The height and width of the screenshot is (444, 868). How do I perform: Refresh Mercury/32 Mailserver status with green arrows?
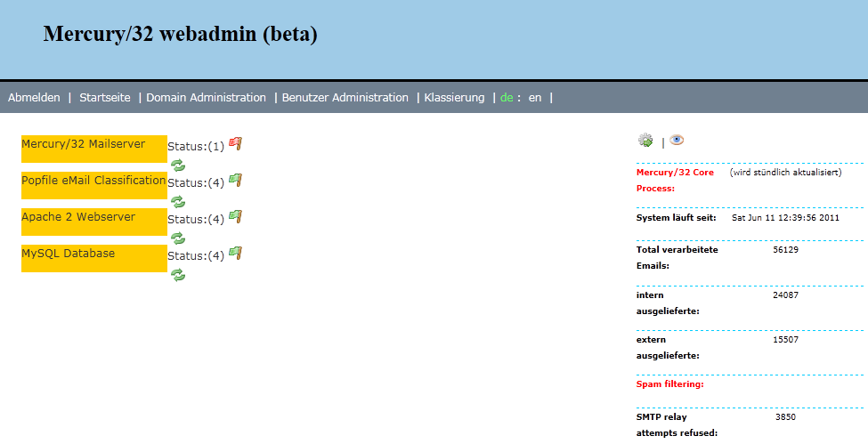(178, 165)
